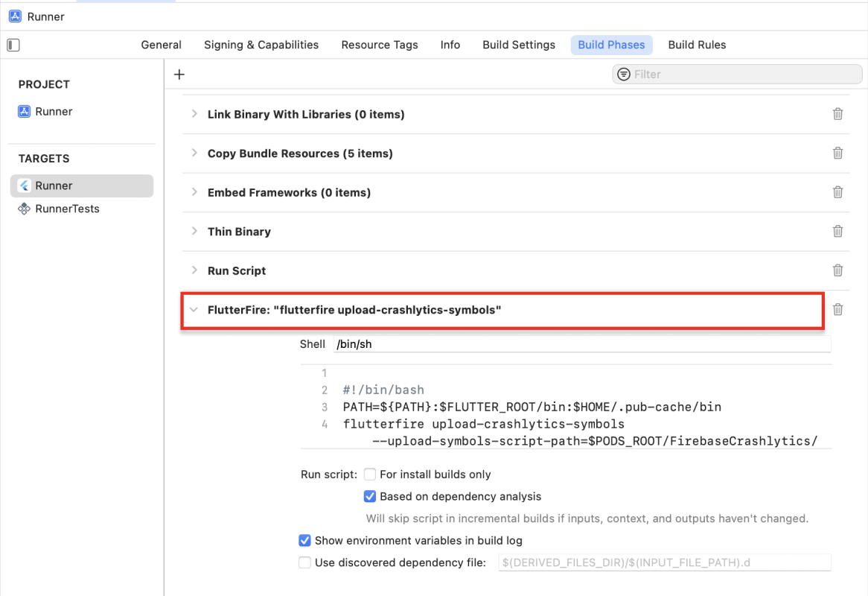
Task: Click Run Script phase title
Action: click(x=237, y=271)
